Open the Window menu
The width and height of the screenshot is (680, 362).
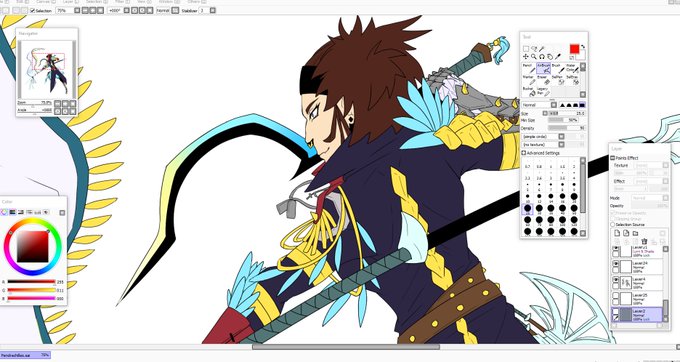tap(170, 2)
